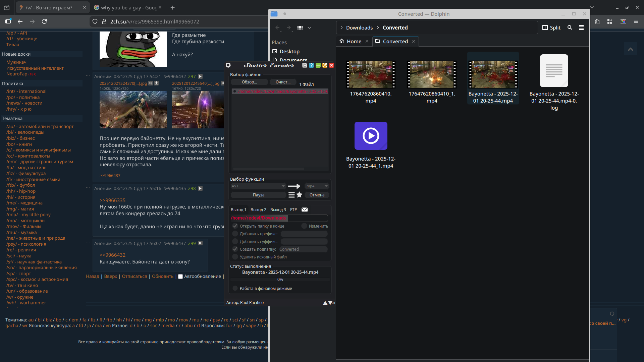
Task: Switch to the Home tab in Dolphin
Action: (x=354, y=41)
